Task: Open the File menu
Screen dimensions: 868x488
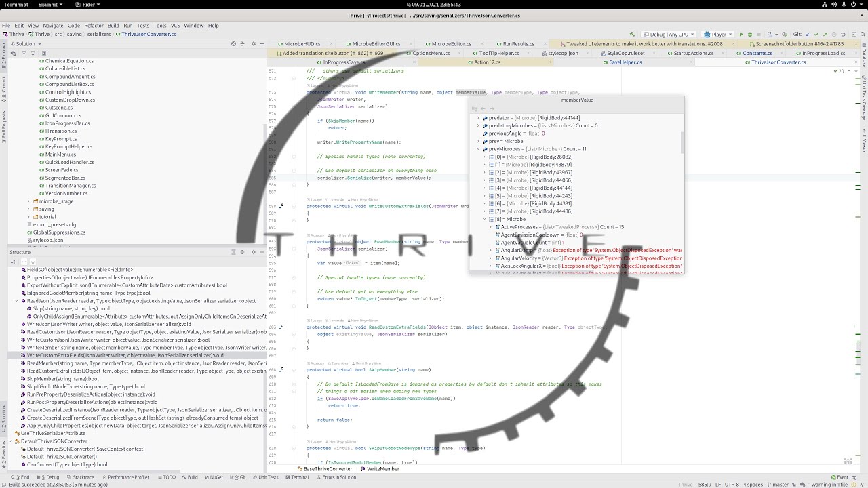Action: coord(7,26)
